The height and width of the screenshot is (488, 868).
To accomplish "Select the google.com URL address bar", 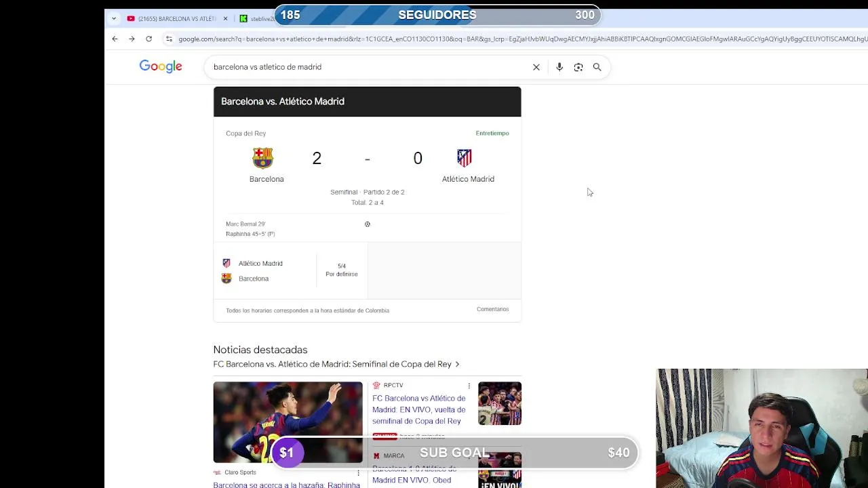I will [522, 39].
